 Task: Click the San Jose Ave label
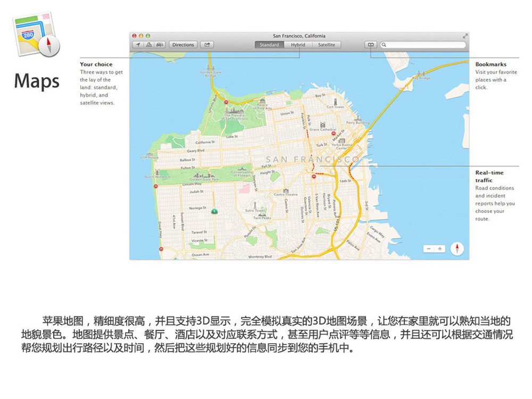click(298, 245)
